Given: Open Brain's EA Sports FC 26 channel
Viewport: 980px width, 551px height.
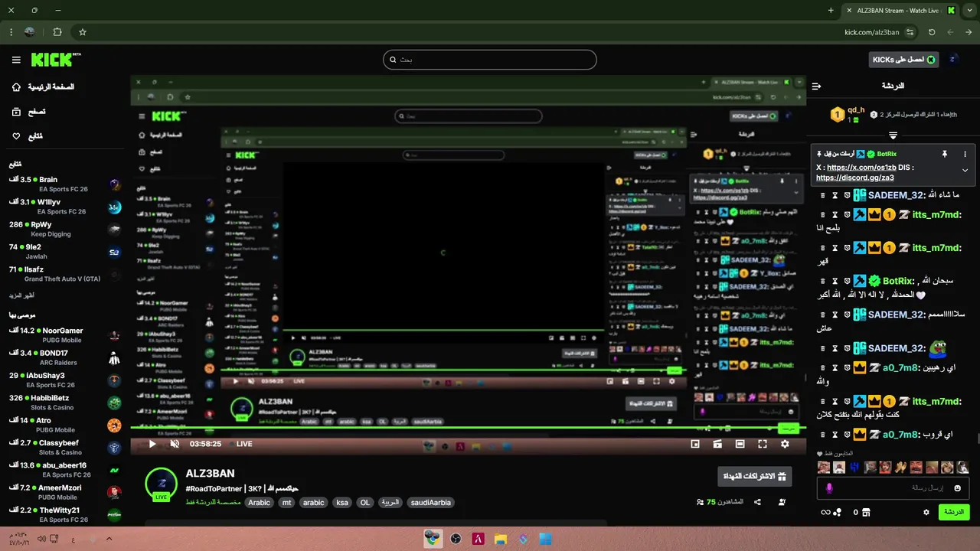Looking at the screenshot, I should (x=65, y=184).
